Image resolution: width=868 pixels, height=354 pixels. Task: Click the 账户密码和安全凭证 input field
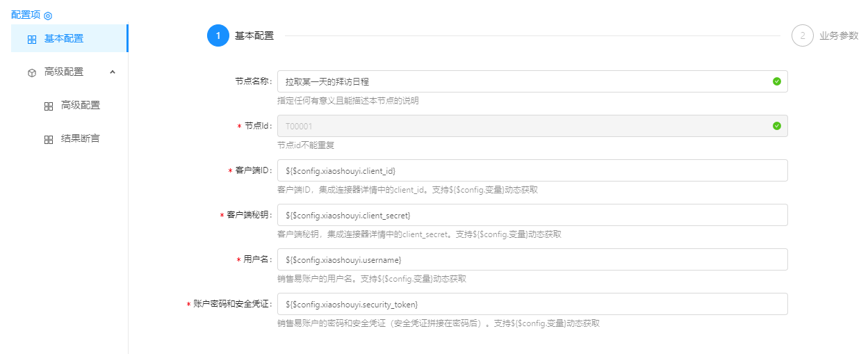(x=532, y=304)
